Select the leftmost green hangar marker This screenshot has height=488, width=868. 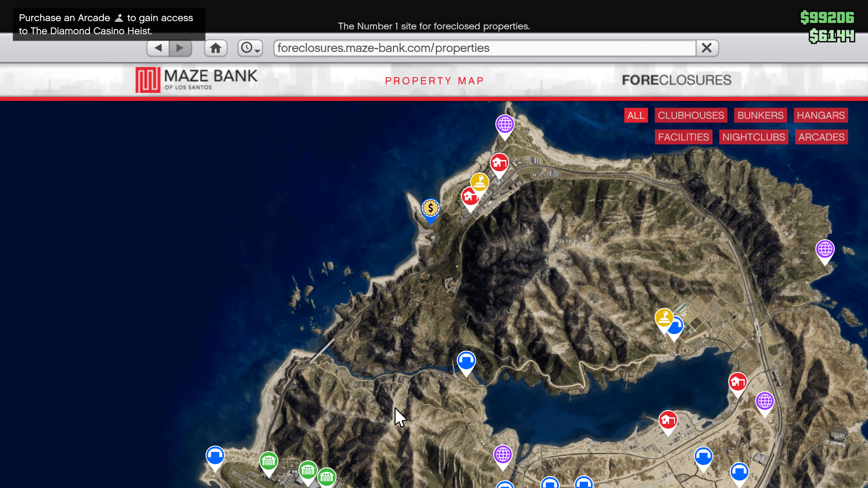click(x=269, y=461)
